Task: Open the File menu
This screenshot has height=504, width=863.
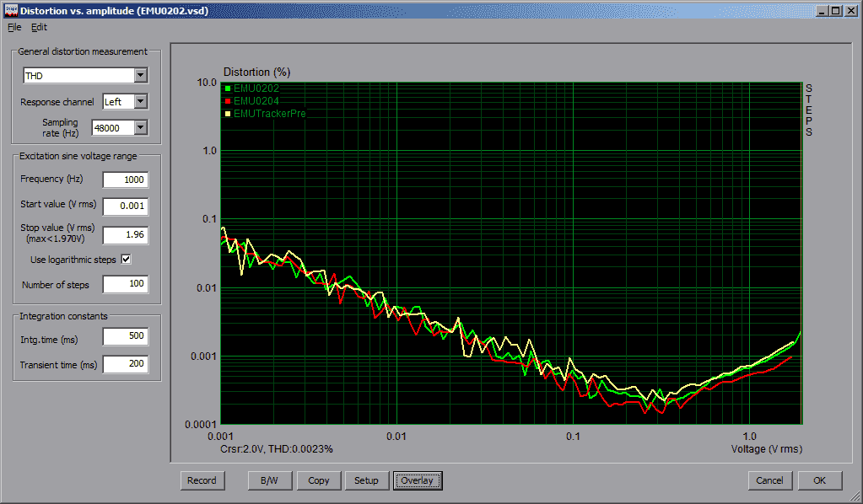Action: pyautogui.click(x=14, y=27)
